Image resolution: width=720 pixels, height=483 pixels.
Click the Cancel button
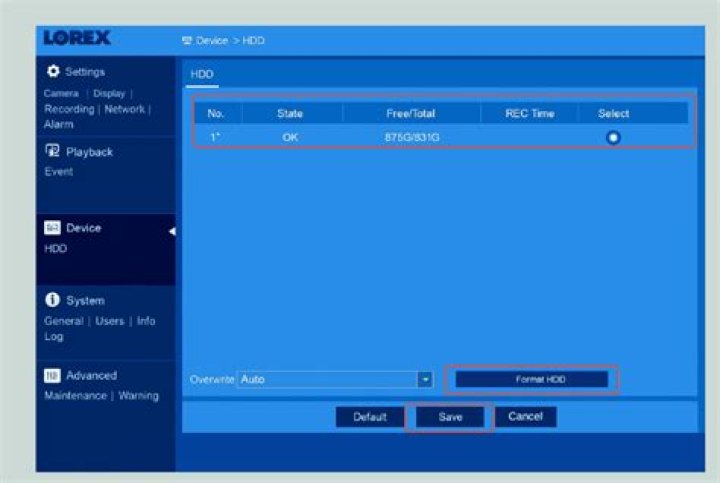pos(525,416)
